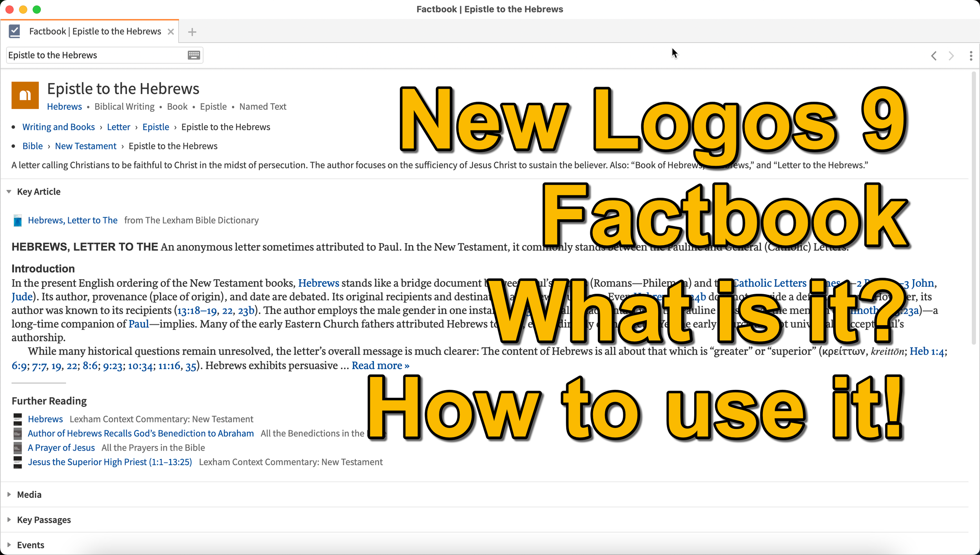Click the 'Biblical Writing' tag text
The height and width of the screenshot is (555, 980).
coord(124,107)
